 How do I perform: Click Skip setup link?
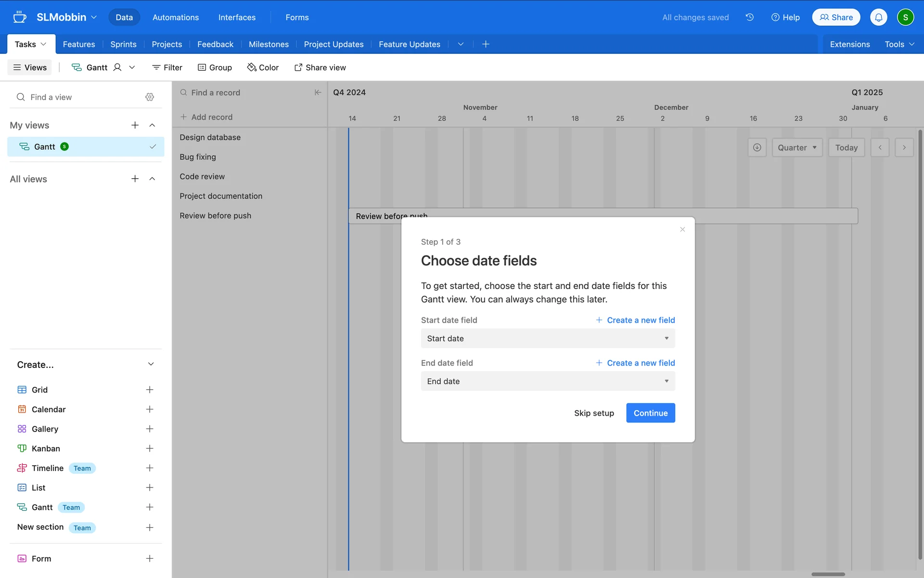[593, 413]
